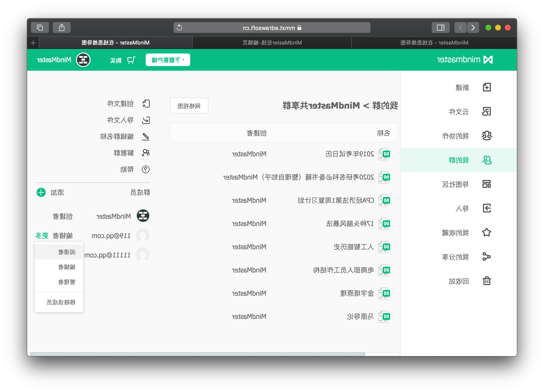Click the browser share icon
The height and width of the screenshot is (392, 544).
(62, 28)
